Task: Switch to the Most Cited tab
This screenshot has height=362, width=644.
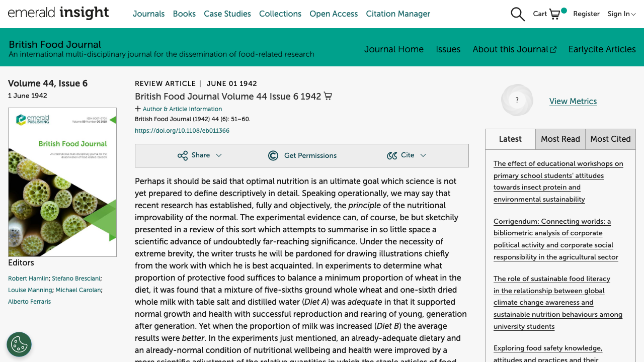Action: 610,139
